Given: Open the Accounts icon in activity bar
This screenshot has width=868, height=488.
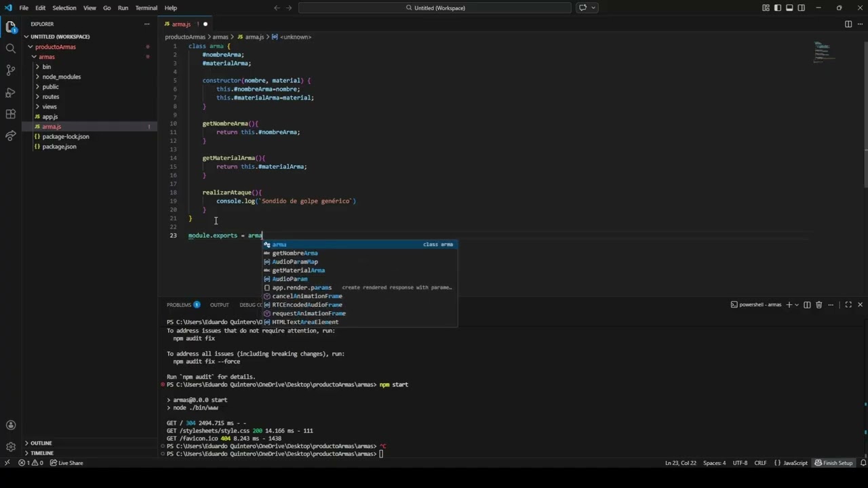Looking at the screenshot, I should pyautogui.click(x=10, y=426).
